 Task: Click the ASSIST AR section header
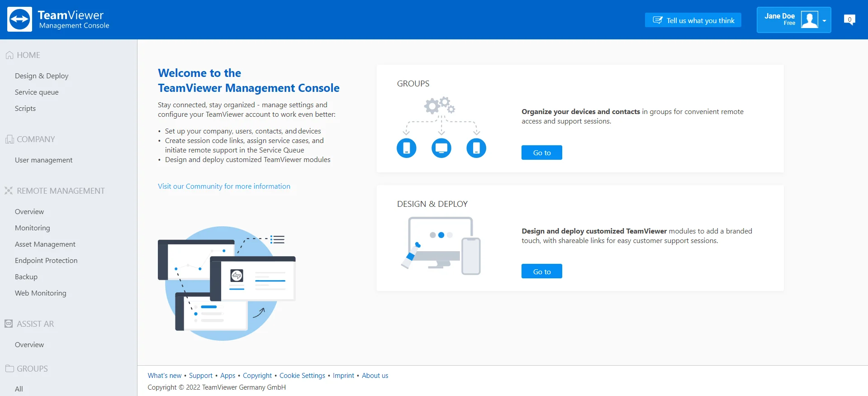35,324
